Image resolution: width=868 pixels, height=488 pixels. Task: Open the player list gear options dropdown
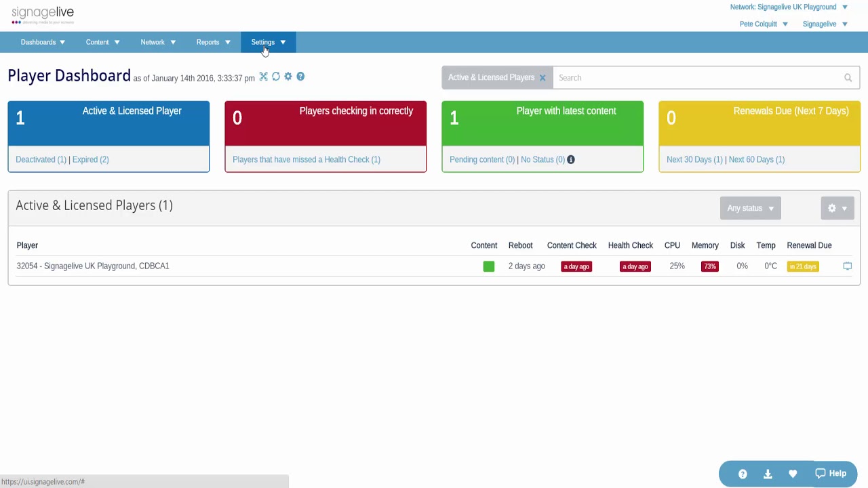pyautogui.click(x=837, y=208)
